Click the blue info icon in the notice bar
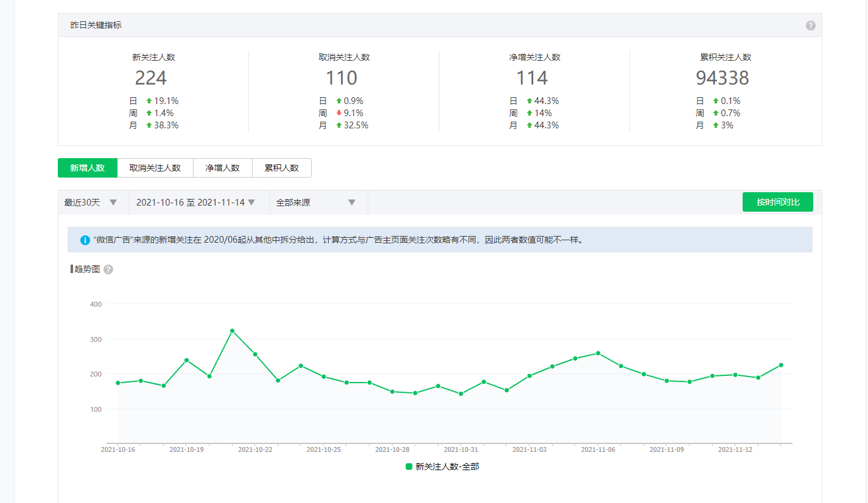The image size is (868, 503). (x=85, y=240)
